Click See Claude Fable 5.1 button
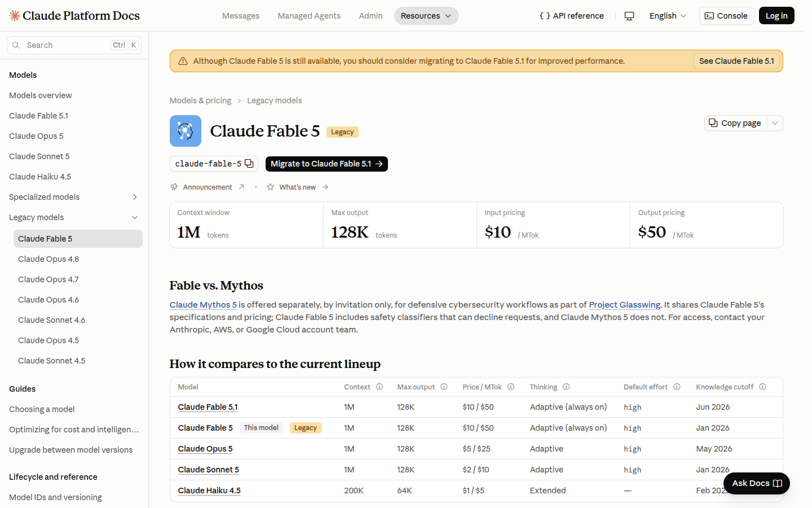Viewport: 812px width, 508px height. [x=736, y=61]
